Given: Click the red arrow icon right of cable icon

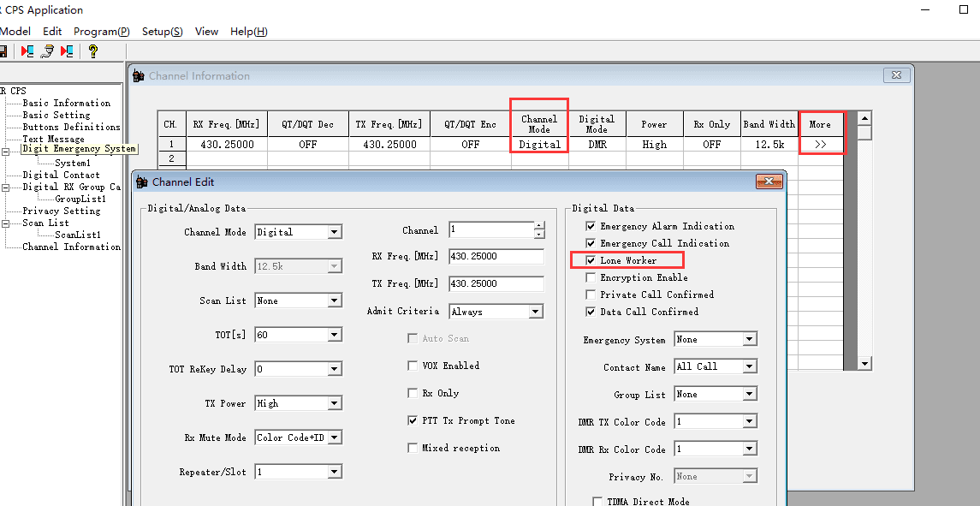Looking at the screenshot, I should 67,51.
